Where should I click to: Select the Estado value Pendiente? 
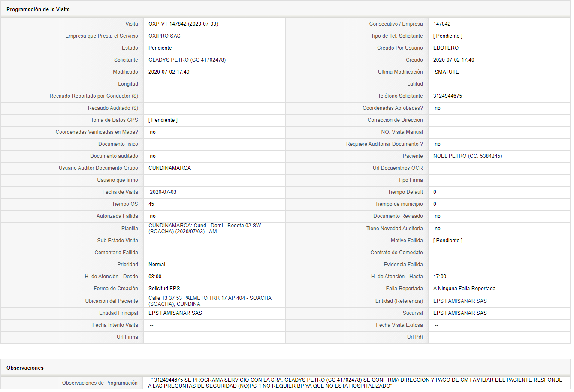[x=160, y=48]
